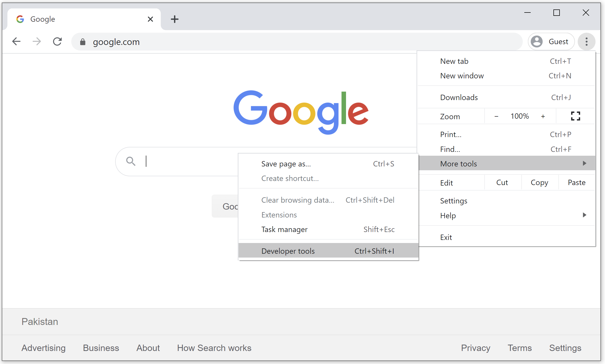Screen dimensions: 605x364
Task: Click the Copy edit button
Action: 539,183
